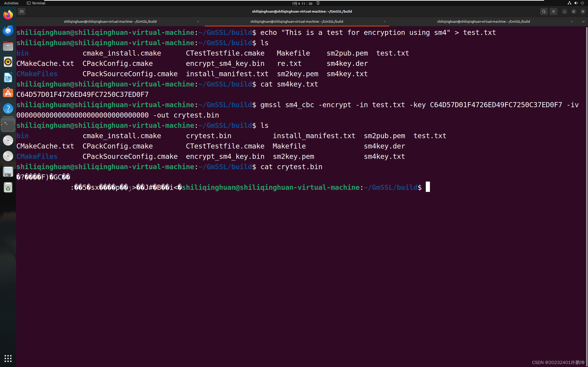The height and width of the screenshot is (367, 588).
Task: Click the terminal window title bar text
Action: point(302,11)
